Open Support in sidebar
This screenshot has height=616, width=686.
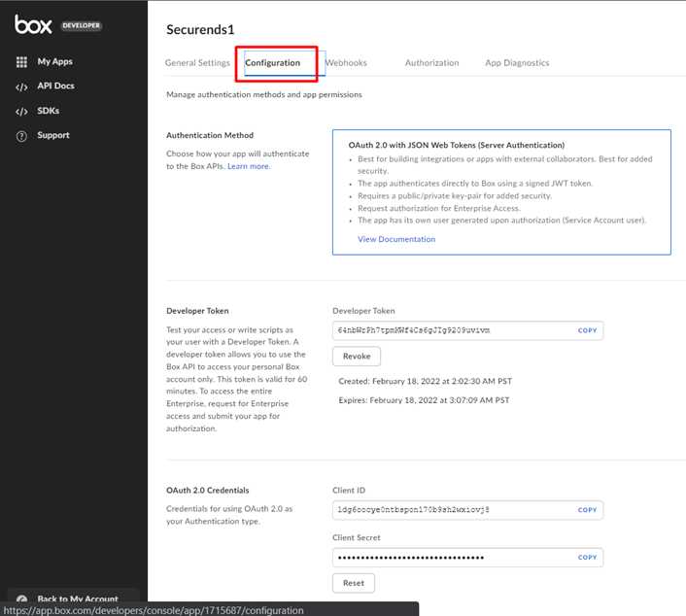(x=52, y=135)
